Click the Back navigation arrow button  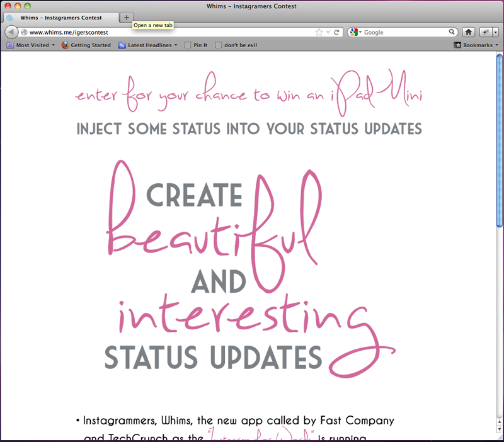[x=11, y=32]
